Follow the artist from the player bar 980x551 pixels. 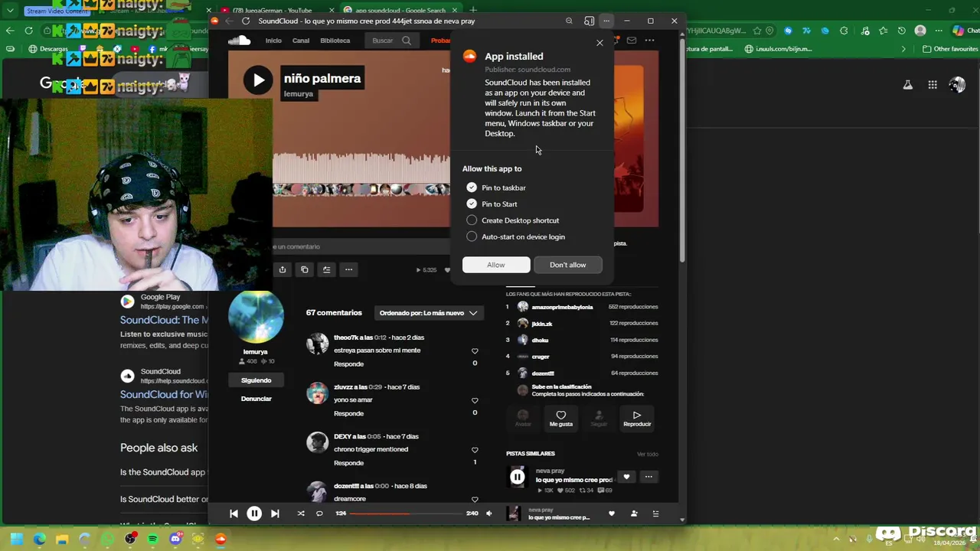coord(634,514)
